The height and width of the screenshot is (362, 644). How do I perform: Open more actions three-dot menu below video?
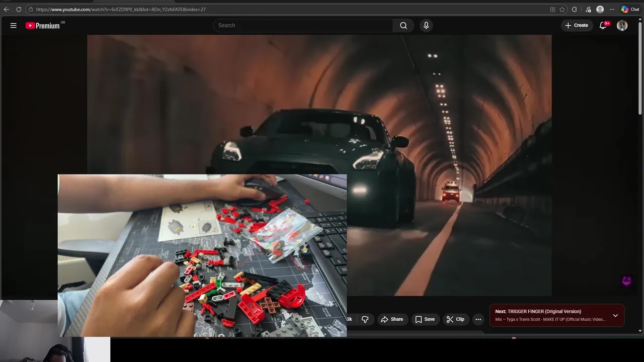tap(478, 319)
